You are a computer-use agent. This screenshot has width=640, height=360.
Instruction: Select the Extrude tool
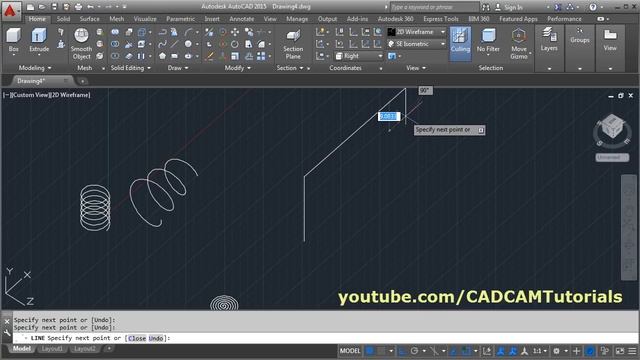(x=39, y=40)
